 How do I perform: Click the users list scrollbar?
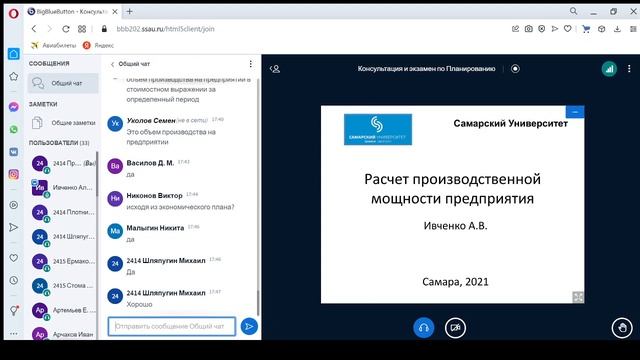[97, 173]
